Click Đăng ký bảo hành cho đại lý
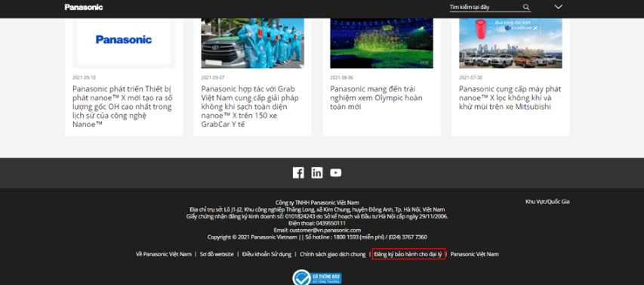Screen dimensions: 644x285 tap(408, 254)
